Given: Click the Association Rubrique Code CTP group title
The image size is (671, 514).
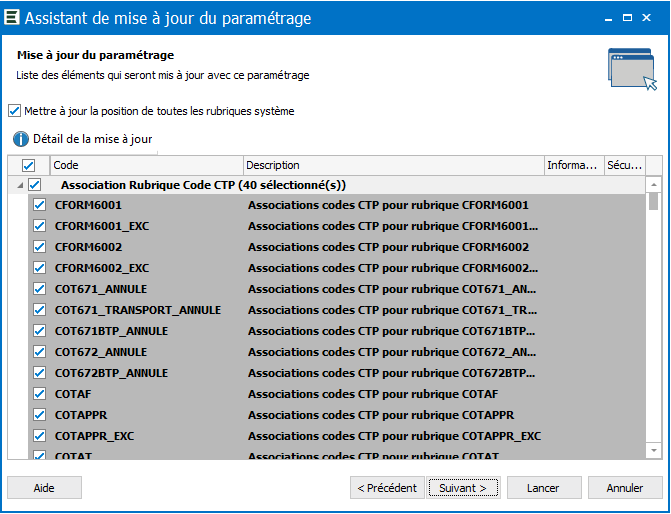Looking at the screenshot, I should 203,185.
